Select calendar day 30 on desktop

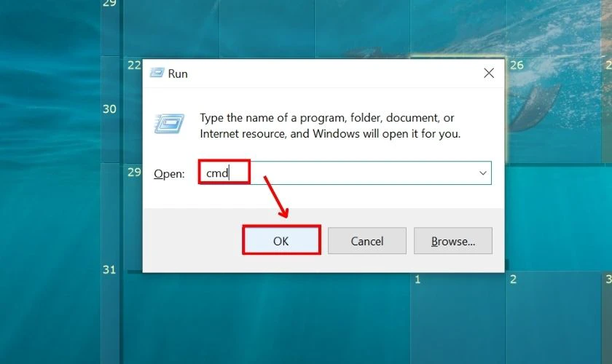click(x=109, y=109)
